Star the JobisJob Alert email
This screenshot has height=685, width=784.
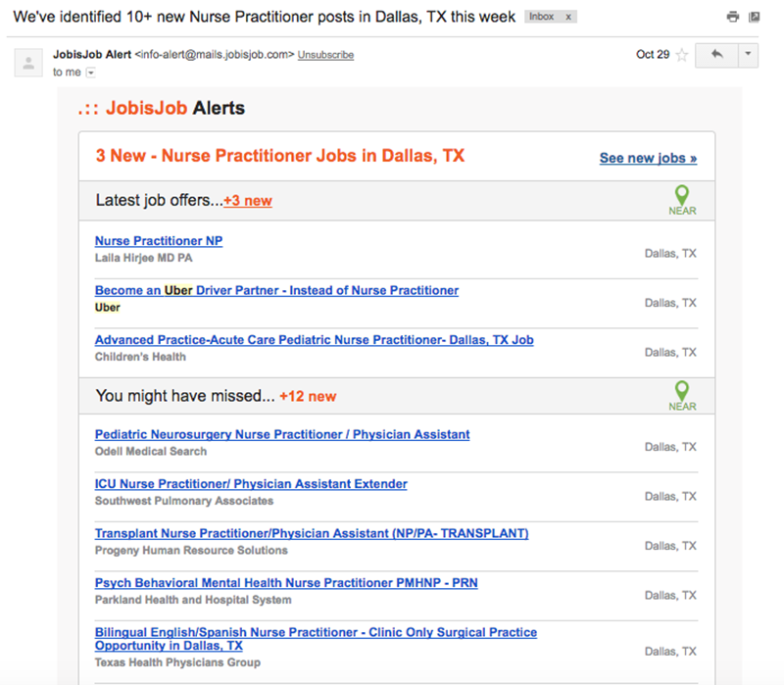pos(681,55)
